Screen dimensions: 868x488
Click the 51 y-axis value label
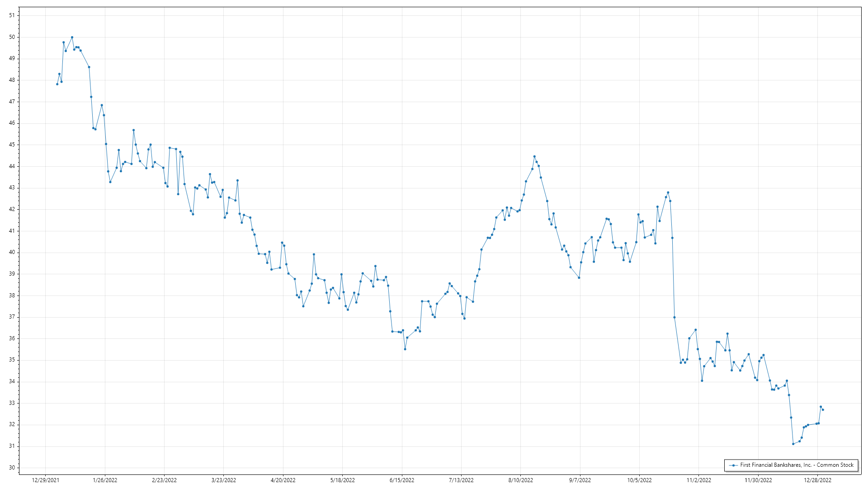pyautogui.click(x=12, y=15)
